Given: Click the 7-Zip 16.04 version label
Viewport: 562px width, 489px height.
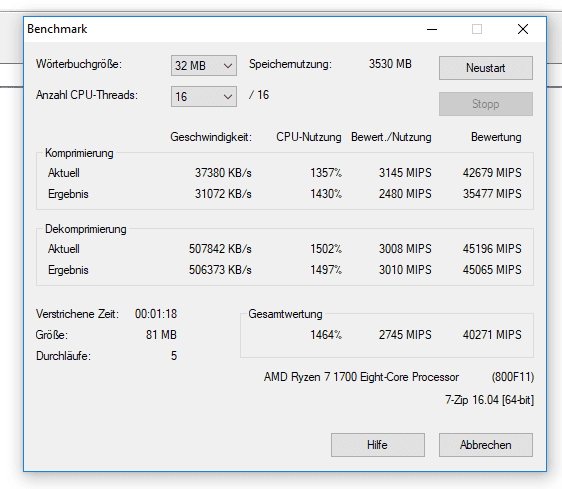Looking at the screenshot, I should pos(489,400).
